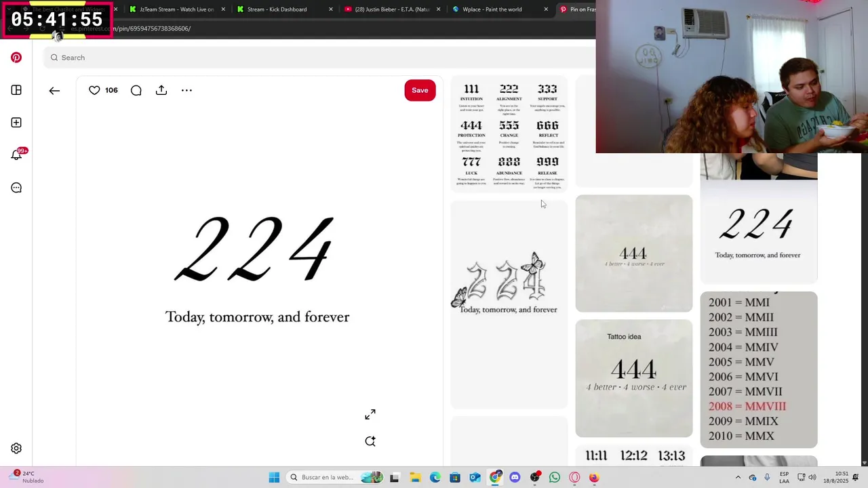Open Microsoft Edge from the taskbar

pyautogui.click(x=435, y=477)
